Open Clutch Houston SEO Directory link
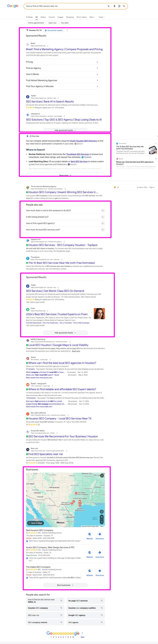This screenshot has width=158, height=644. 83,141
